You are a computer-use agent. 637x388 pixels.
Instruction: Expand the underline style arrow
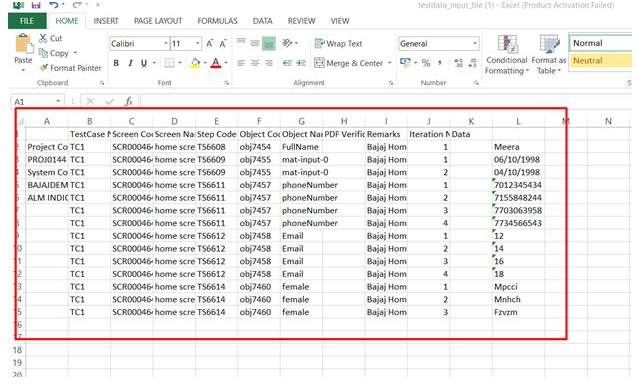pyautogui.click(x=154, y=63)
